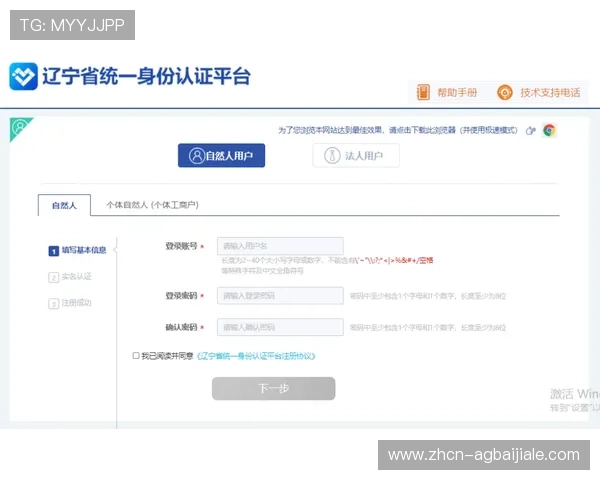Select step 3 注册成功
Image resolution: width=600 pixels, height=480 pixels.
[70, 303]
